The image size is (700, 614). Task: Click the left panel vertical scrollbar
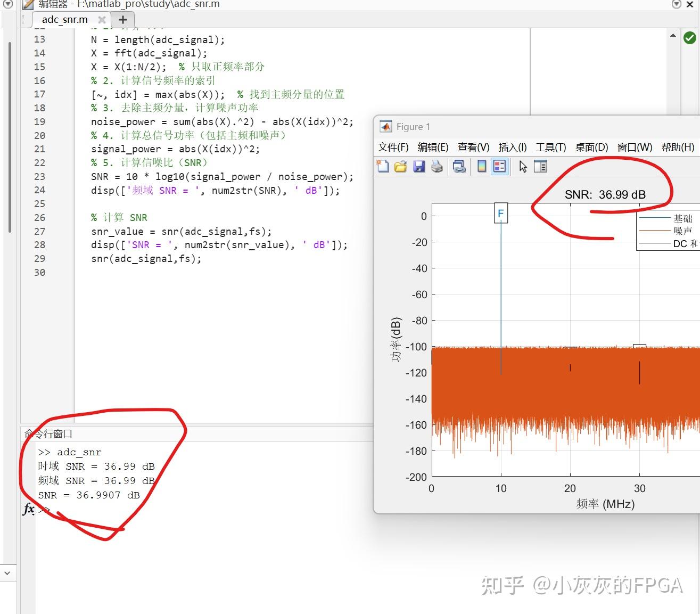(9, 137)
